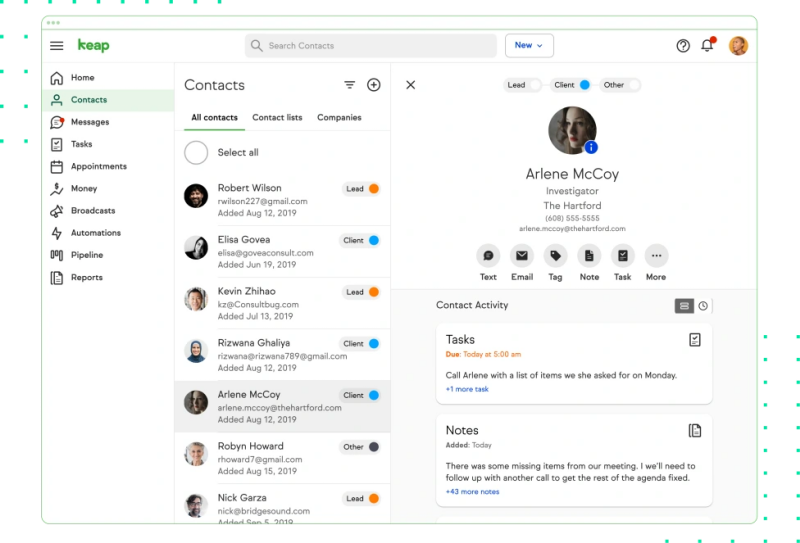Open the More actions icon
The width and height of the screenshot is (800, 543).
pos(656,256)
